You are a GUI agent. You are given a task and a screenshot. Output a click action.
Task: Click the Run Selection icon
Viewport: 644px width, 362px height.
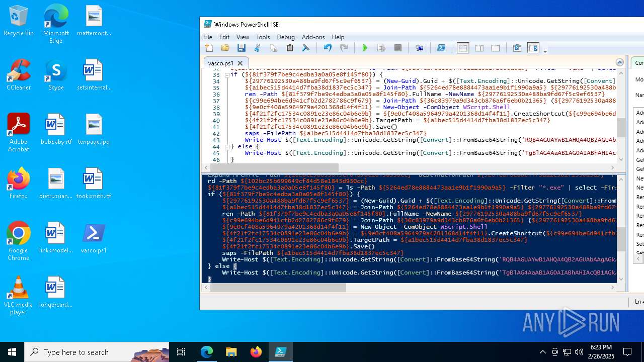(381, 48)
